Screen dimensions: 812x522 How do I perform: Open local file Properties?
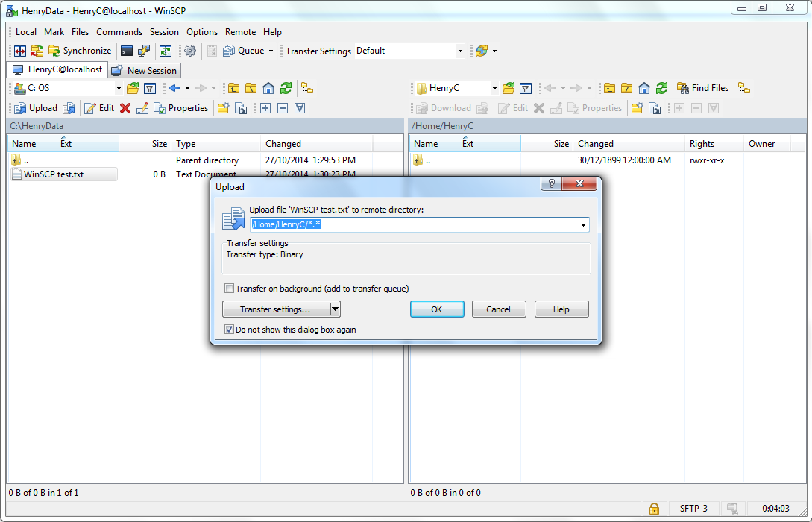tap(180, 108)
